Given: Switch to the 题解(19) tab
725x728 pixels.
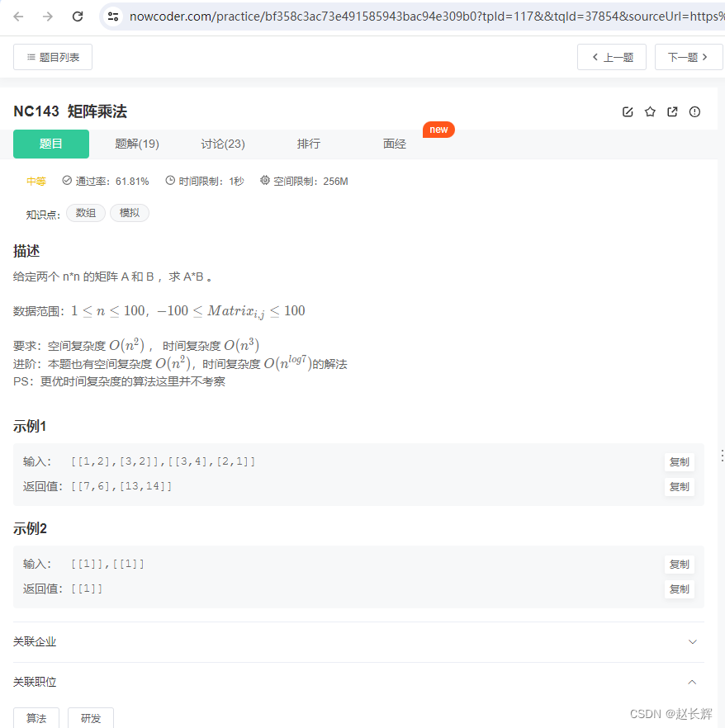Looking at the screenshot, I should click(x=136, y=144).
